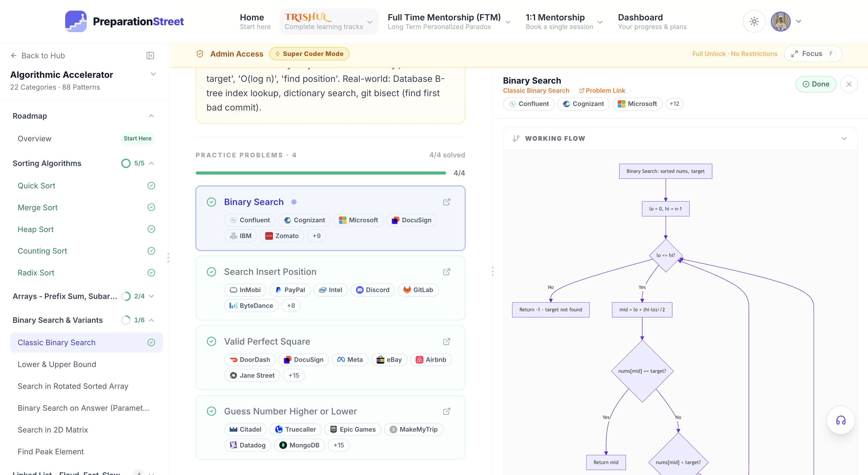Expand the Algorithmic Accelerator dropdown

click(153, 74)
